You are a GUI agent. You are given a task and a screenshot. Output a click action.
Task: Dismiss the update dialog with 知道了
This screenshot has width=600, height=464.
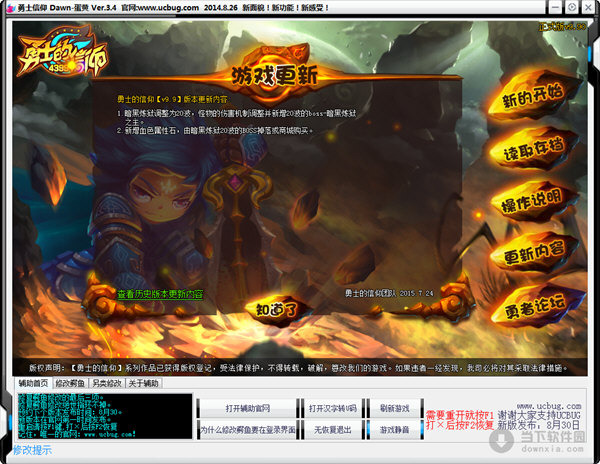[x=277, y=310]
